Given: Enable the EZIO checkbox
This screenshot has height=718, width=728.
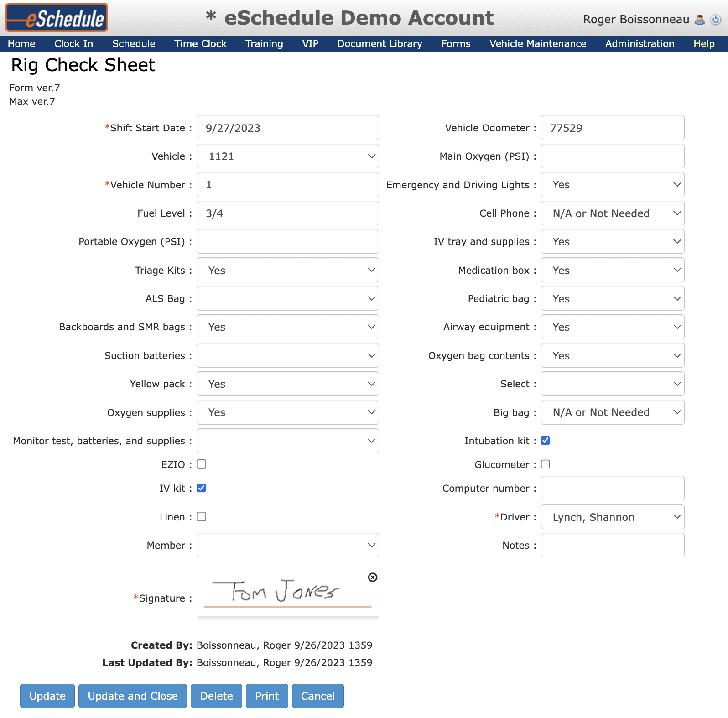Looking at the screenshot, I should pos(201,464).
